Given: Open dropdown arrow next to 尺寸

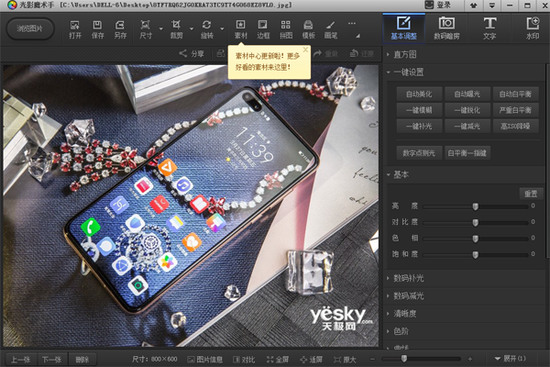Looking at the screenshot, I should coord(161,29).
